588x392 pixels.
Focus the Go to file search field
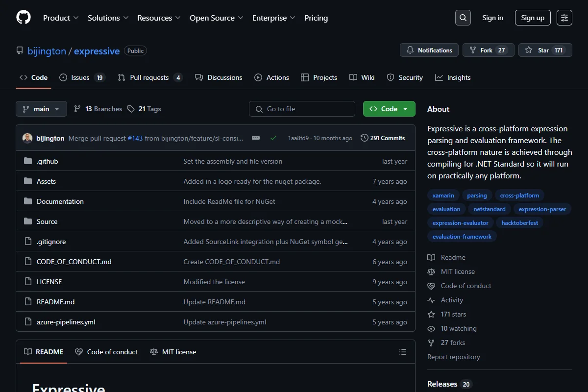click(x=302, y=109)
